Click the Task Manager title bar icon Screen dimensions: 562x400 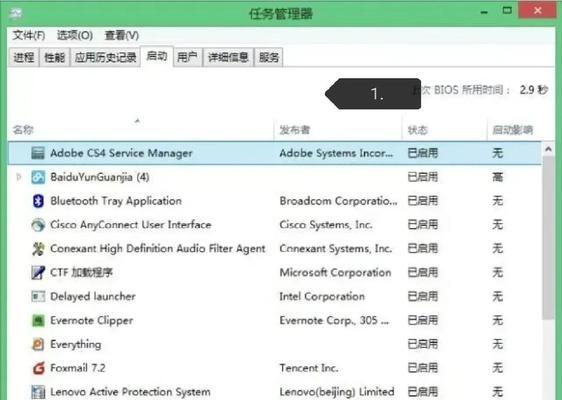16,14
